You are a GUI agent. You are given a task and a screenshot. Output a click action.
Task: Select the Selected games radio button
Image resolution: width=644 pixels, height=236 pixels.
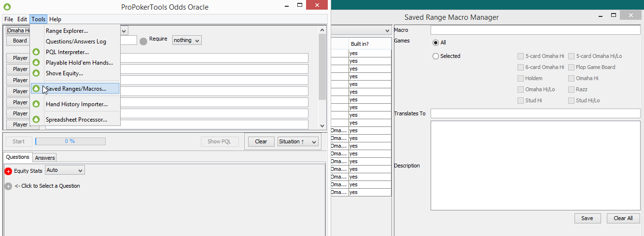(436, 56)
